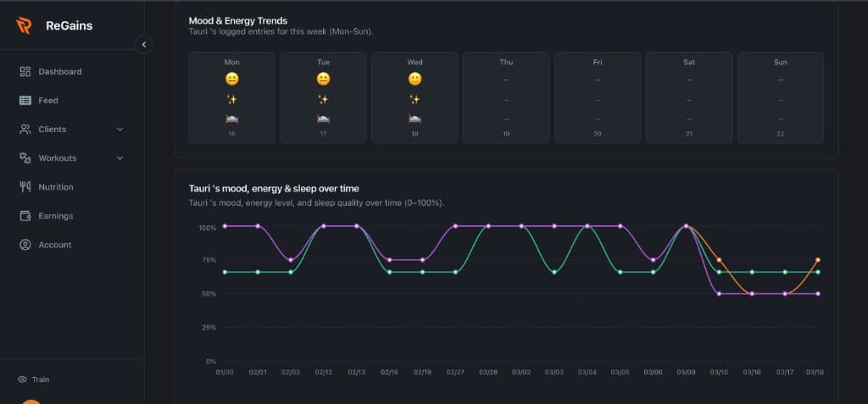
Task: Click the Earnings wallet icon
Action: pos(25,216)
